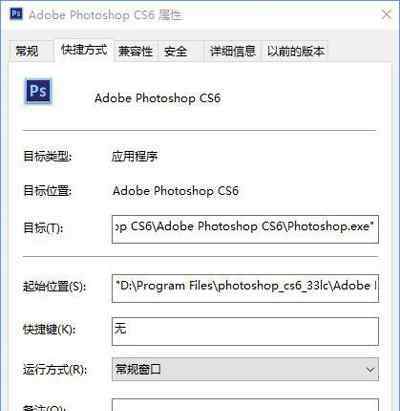Open the 运行方式 常规窗口 dropdown
The width and height of the screenshot is (400, 411).
(245, 369)
